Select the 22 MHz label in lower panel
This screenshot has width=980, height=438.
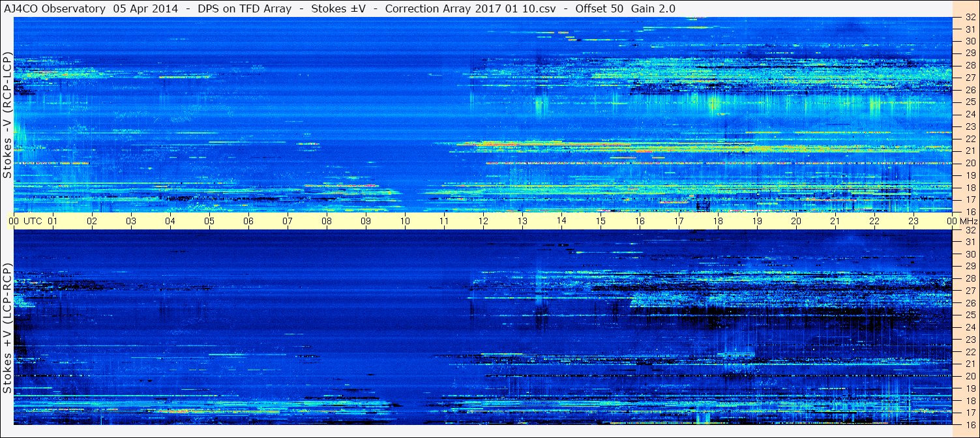[x=970, y=351]
